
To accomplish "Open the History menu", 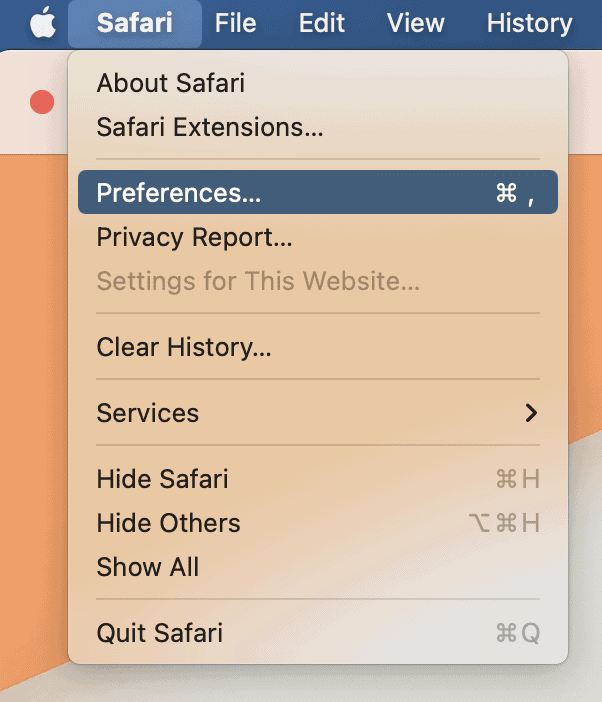I will point(529,24).
